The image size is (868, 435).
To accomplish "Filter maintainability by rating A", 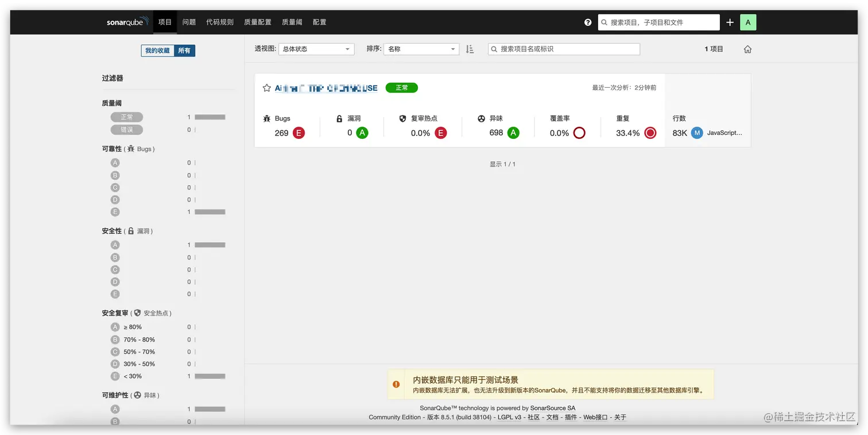I will point(115,409).
